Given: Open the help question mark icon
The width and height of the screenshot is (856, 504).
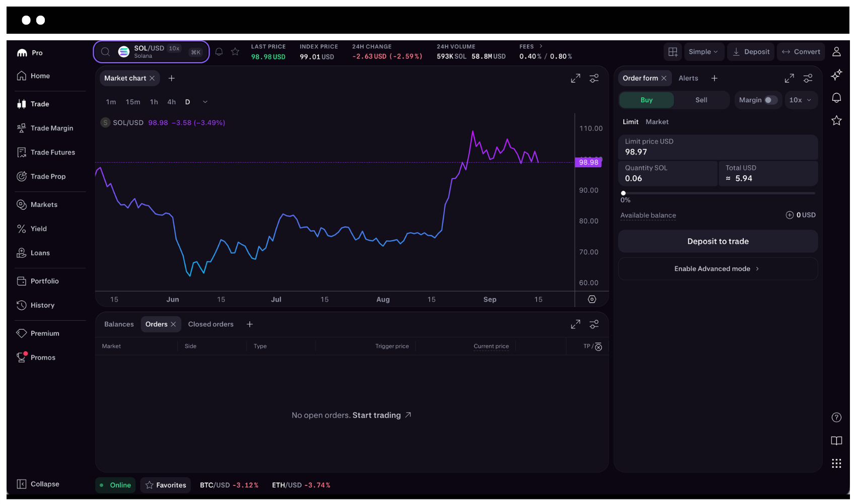Looking at the screenshot, I should coord(836,417).
